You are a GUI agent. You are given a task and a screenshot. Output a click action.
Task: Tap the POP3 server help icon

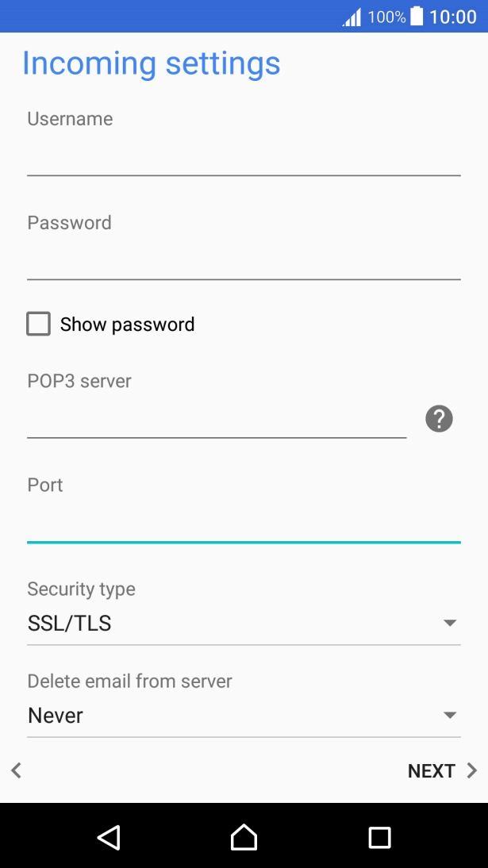437,418
